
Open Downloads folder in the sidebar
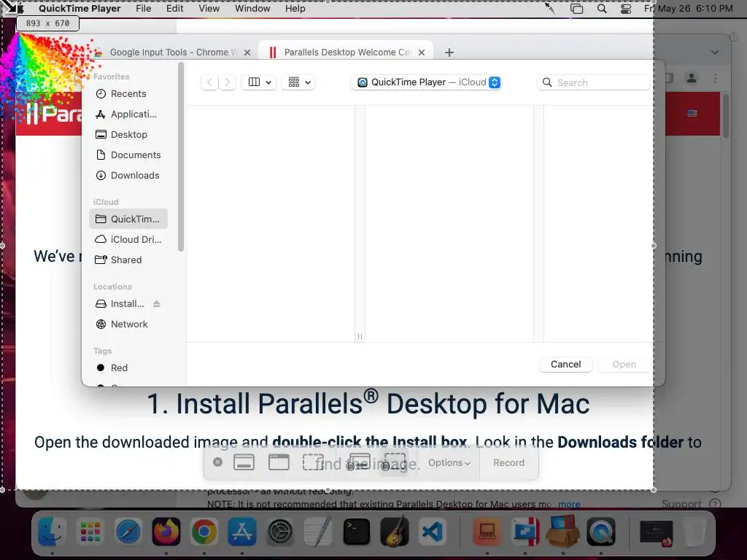pos(128,176)
